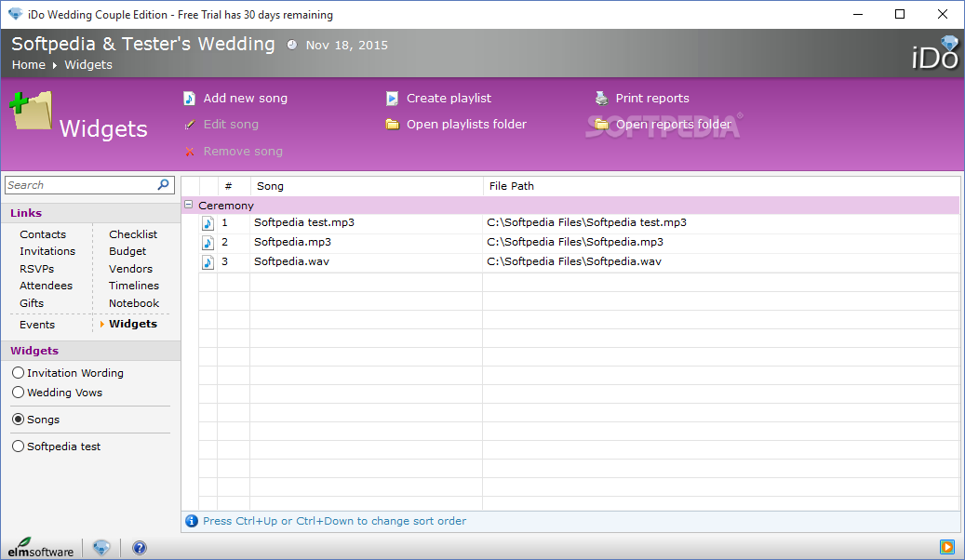Open the Widgets link in Links panel
965x560 pixels.
(133, 324)
